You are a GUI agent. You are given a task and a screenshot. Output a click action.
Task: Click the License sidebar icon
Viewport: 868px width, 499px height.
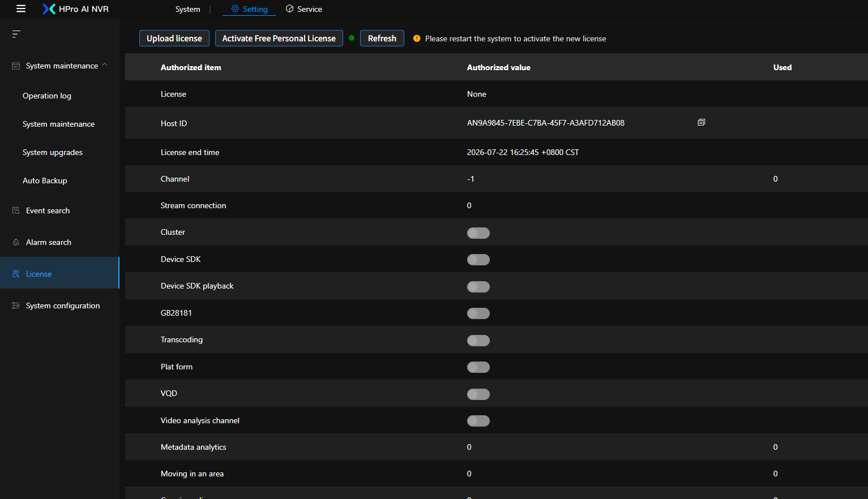(x=16, y=274)
